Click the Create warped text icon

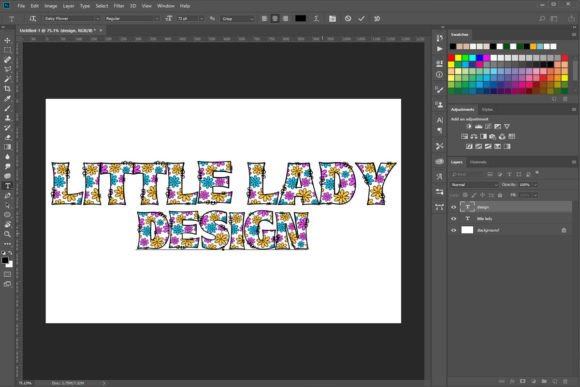[x=316, y=18]
